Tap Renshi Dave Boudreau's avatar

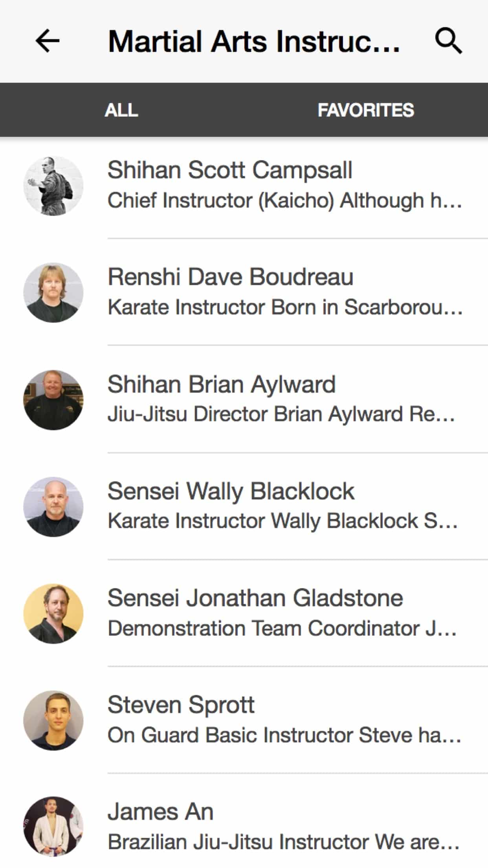click(53, 293)
